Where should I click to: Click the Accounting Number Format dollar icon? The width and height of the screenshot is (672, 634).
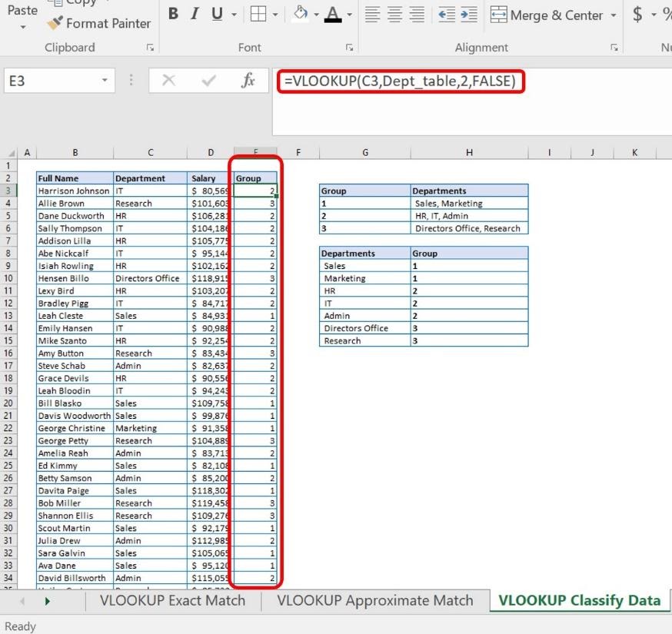[637, 15]
